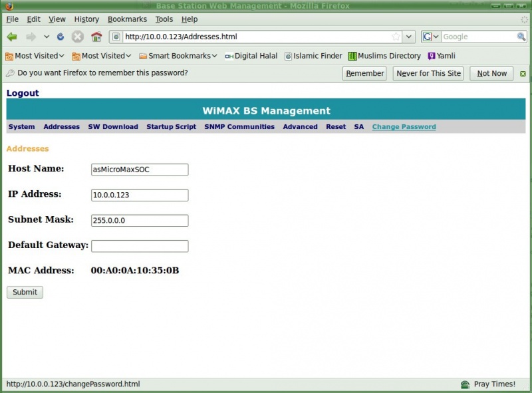This screenshot has height=393, width=532.
Task: Expand the first Most Visited bookmarks folder
Action: click(x=35, y=56)
